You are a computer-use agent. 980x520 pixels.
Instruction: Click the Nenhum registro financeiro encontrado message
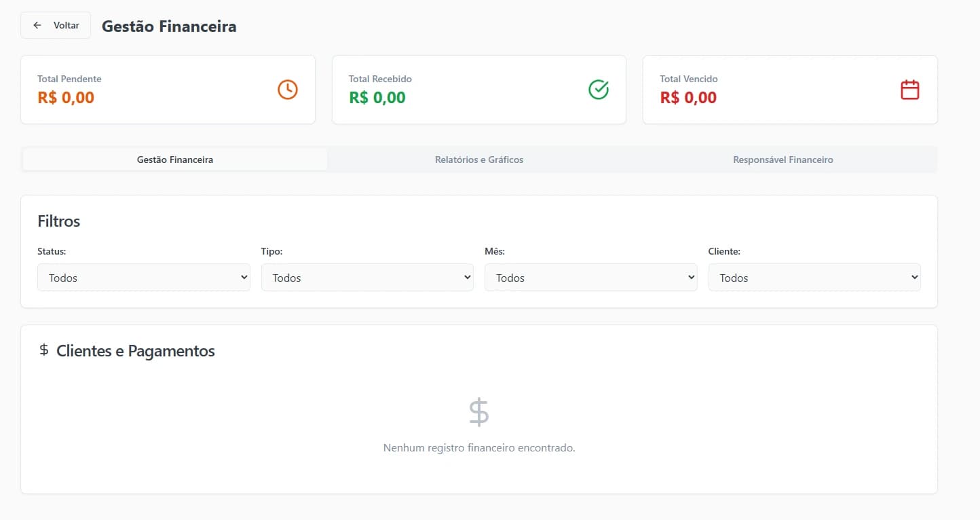pos(479,447)
